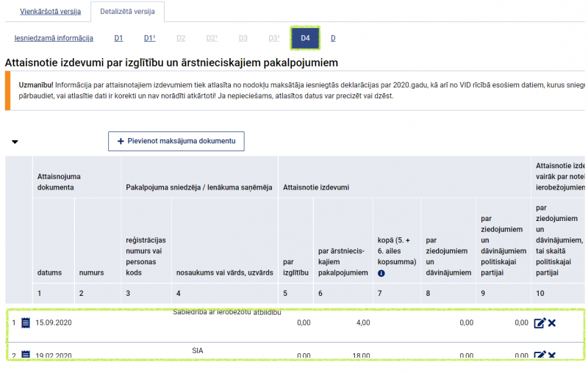Screen dimensions: 588x373
Task: Edit the 15.09.2020 expense row
Action: pyautogui.click(x=539, y=323)
